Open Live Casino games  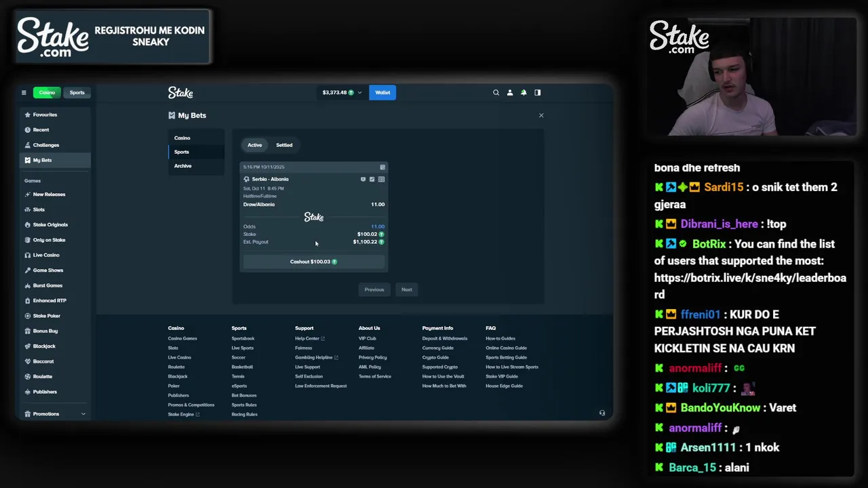pos(55,255)
